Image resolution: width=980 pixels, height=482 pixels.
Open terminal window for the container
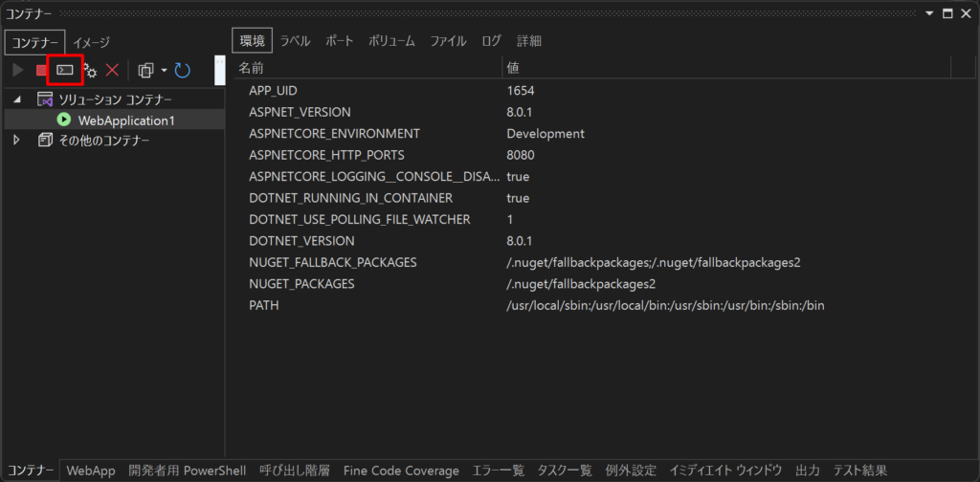pos(65,70)
